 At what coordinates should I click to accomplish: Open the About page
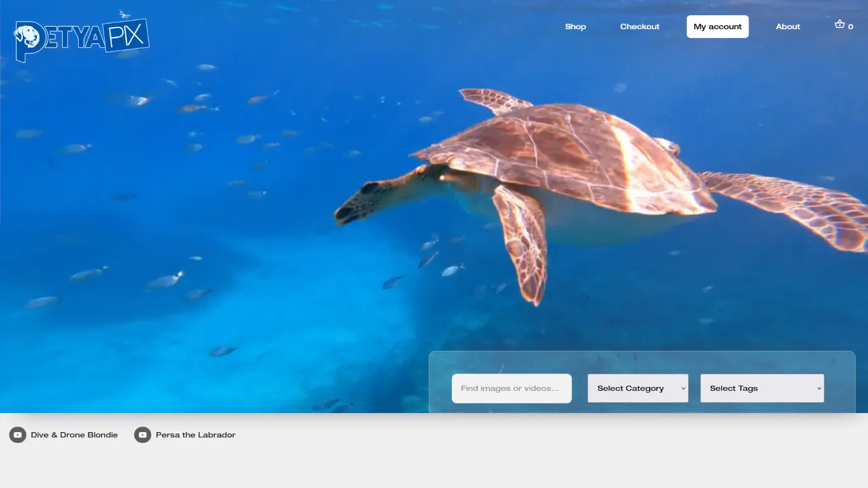(x=787, y=27)
